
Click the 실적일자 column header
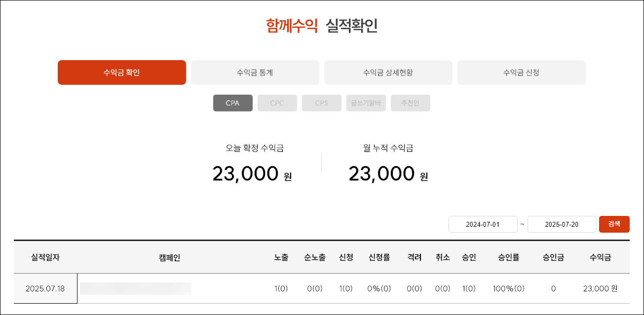pyautogui.click(x=45, y=257)
